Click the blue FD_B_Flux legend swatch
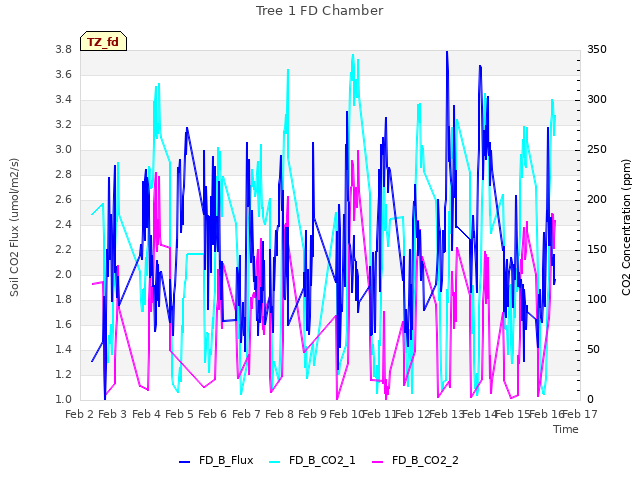Screen dimensions: 640x480 (x=184, y=462)
